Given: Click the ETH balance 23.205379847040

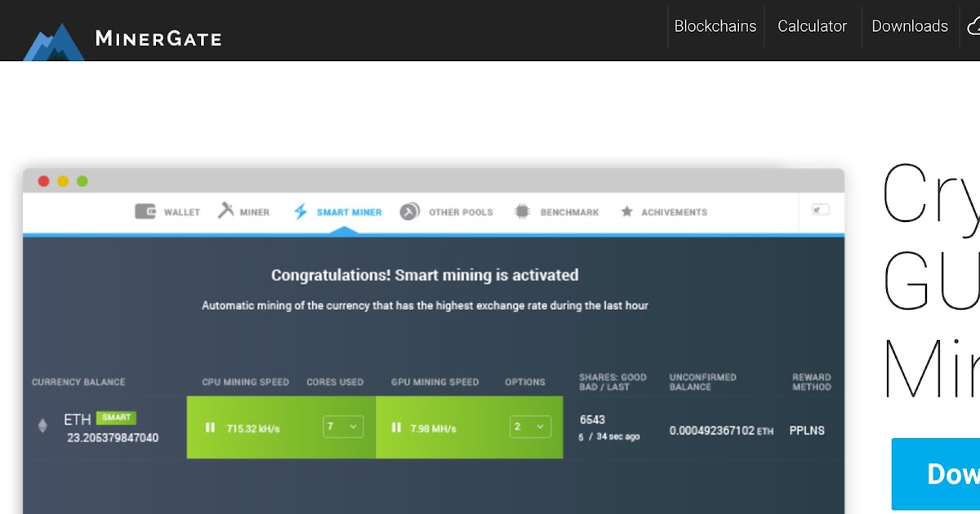Looking at the screenshot, I should point(113,438).
